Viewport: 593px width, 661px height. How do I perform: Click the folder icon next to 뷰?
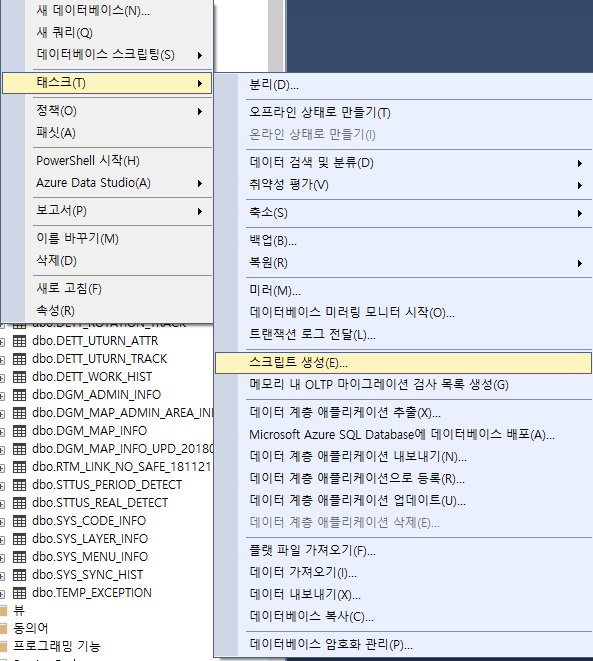(3, 611)
